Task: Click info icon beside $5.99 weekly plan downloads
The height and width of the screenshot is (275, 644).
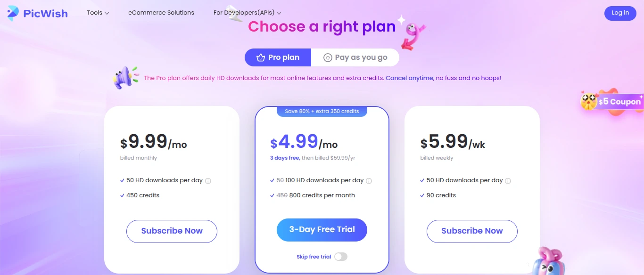Action: tap(508, 181)
